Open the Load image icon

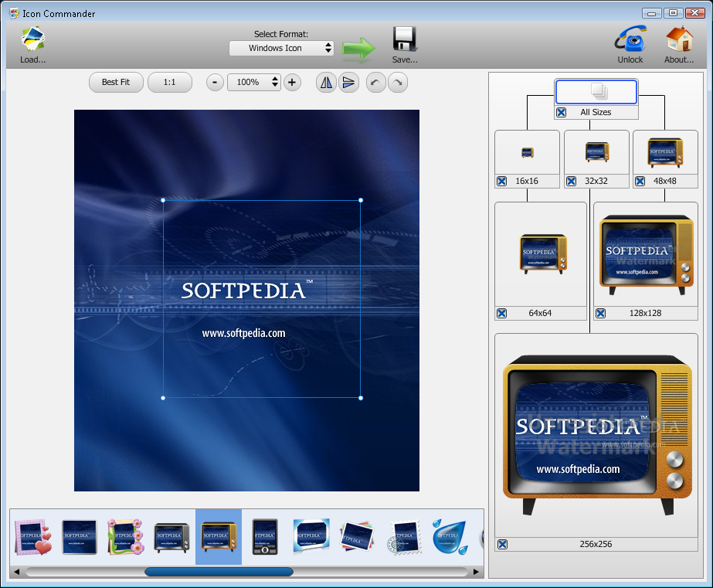point(32,39)
